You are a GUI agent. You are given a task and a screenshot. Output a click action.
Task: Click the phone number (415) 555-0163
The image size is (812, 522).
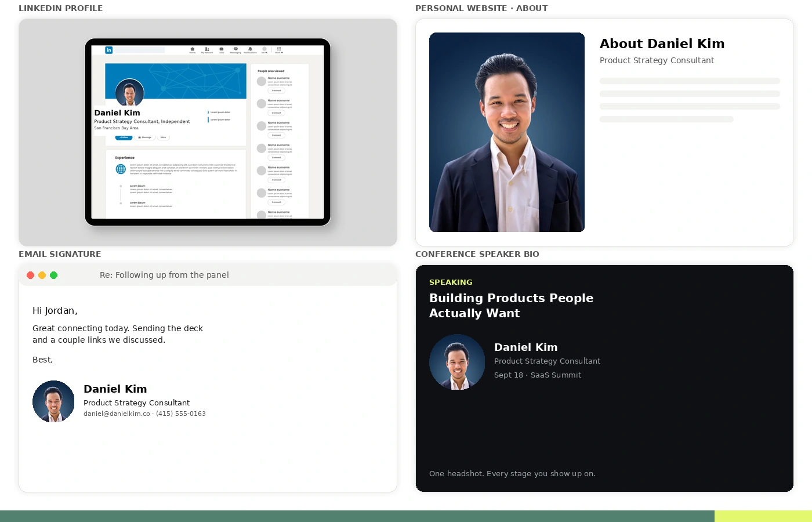pyautogui.click(x=181, y=414)
